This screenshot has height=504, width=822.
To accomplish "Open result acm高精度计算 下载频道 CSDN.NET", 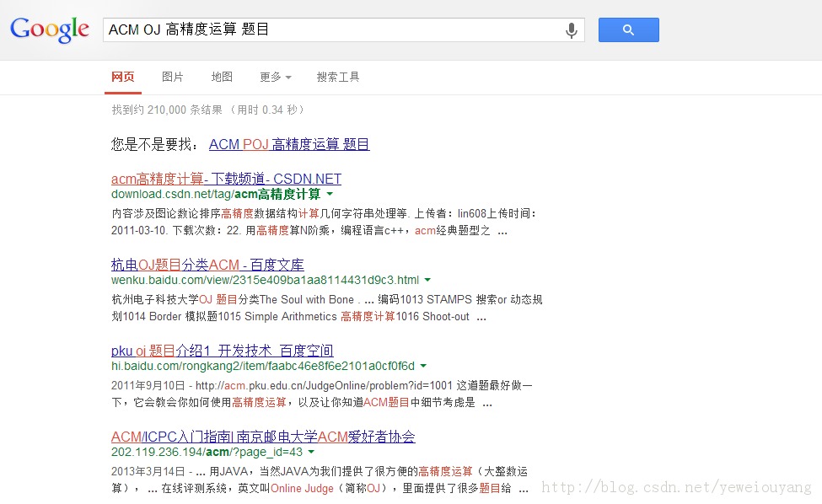I will point(226,179).
